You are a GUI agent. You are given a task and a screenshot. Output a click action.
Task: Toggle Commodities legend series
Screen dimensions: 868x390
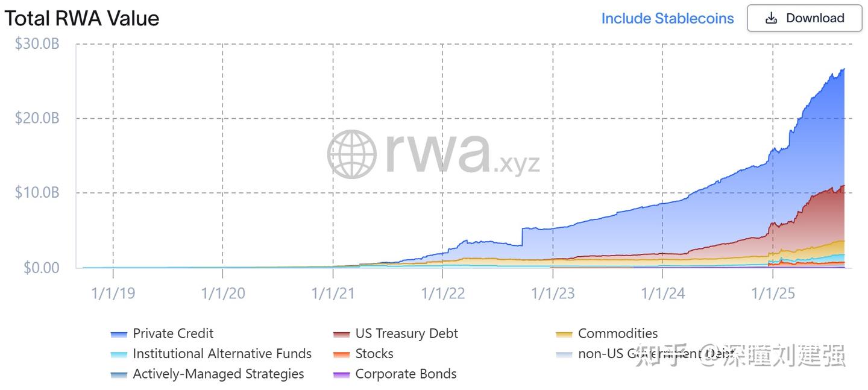tap(617, 333)
